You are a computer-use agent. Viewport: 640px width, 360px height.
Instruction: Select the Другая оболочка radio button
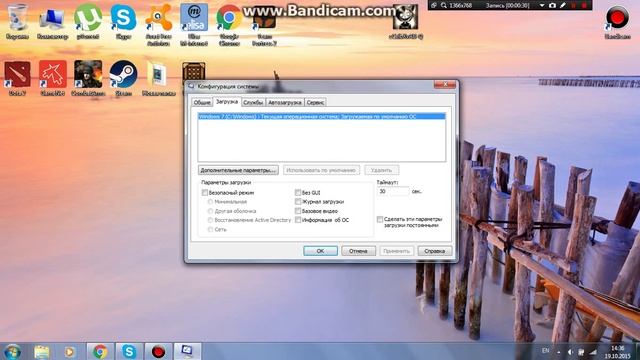pyautogui.click(x=210, y=211)
